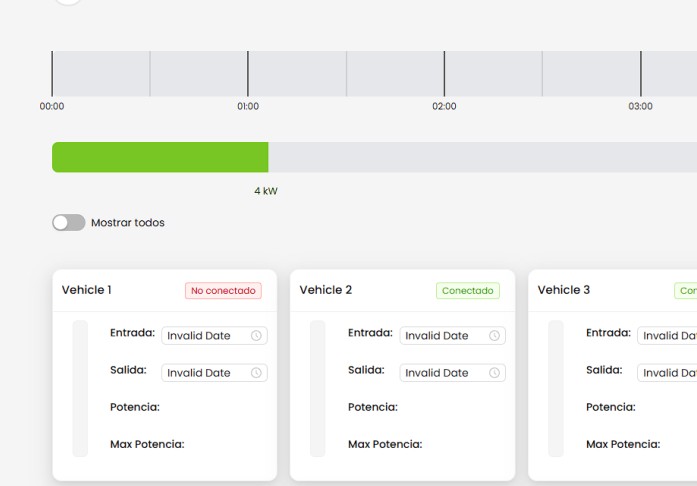Click the 4 kW power label
The width and height of the screenshot is (697, 486).
pos(266,191)
